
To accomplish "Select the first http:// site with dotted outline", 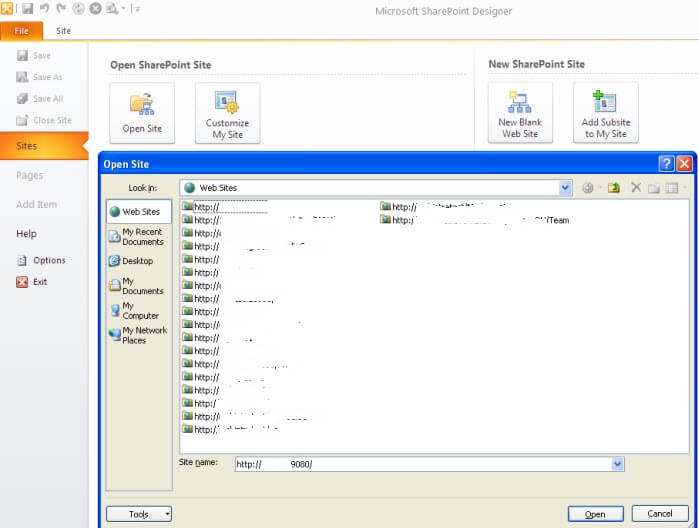I will coord(225,207).
